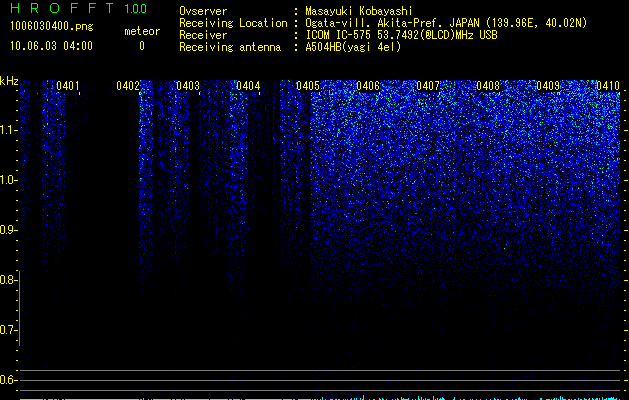Click the 0408 time marker
The width and height of the screenshot is (629, 400).
coord(488,86)
